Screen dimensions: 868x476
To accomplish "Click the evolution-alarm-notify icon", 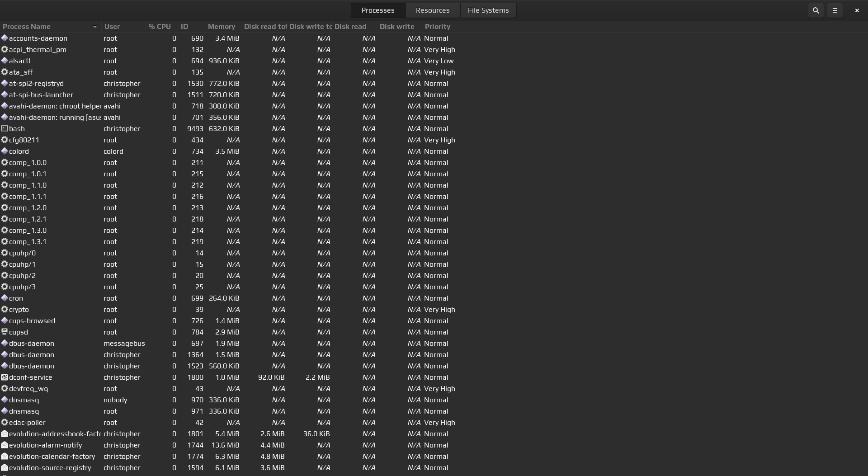I will pyautogui.click(x=5, y=445).
